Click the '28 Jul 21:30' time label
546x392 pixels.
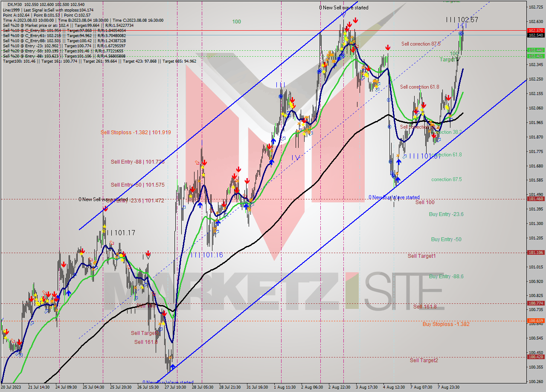coord(231,387)
